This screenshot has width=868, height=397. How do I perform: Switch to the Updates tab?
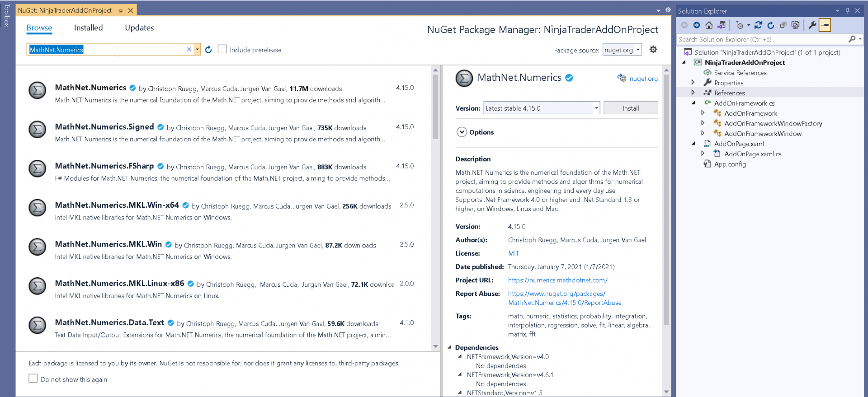139,28
